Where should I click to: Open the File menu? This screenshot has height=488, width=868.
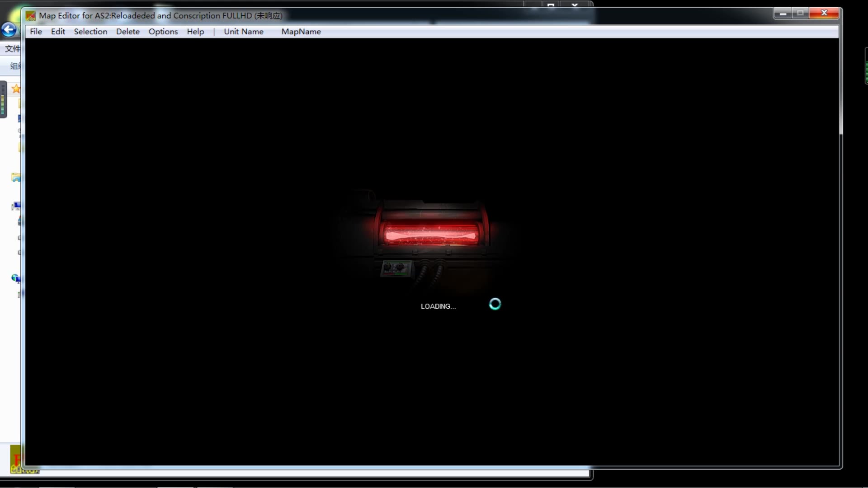point(36,32)
